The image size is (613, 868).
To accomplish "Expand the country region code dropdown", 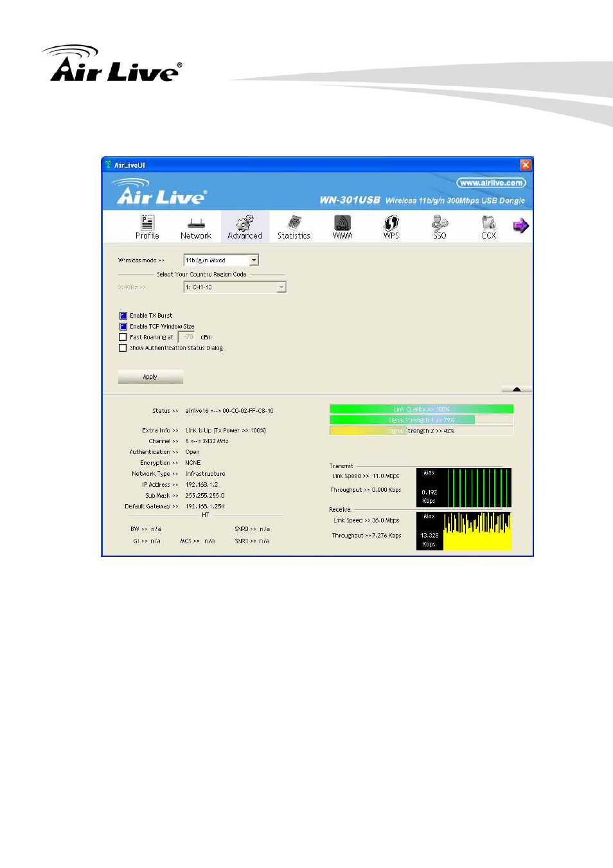I will point(281,287).
